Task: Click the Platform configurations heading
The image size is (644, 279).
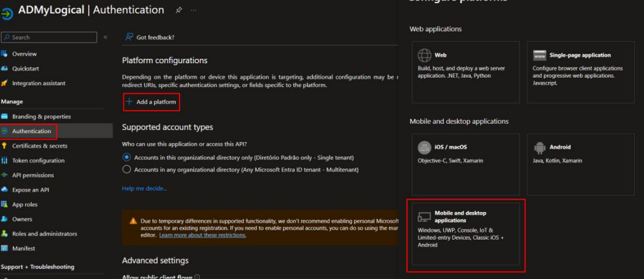Action: pos(164,61)
